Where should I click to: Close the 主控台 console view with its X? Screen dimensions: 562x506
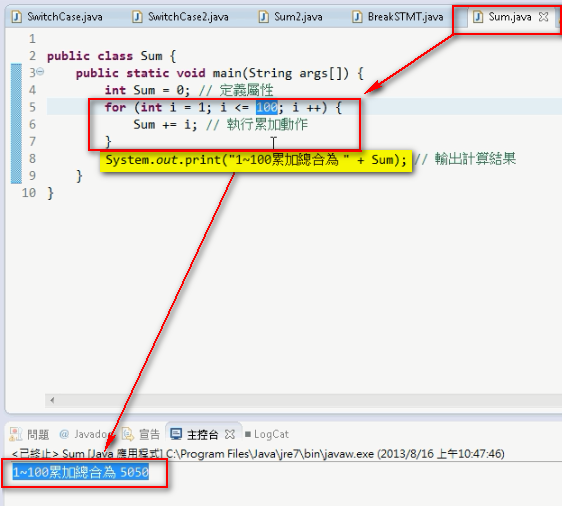(230, 435)
